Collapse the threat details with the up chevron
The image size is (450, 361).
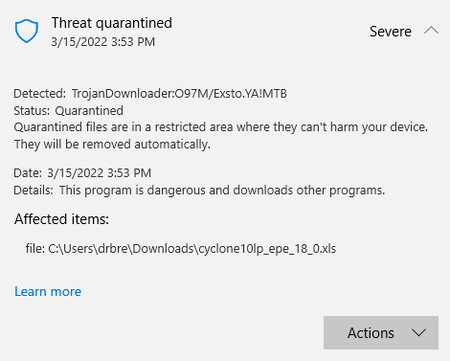[431, 31]
